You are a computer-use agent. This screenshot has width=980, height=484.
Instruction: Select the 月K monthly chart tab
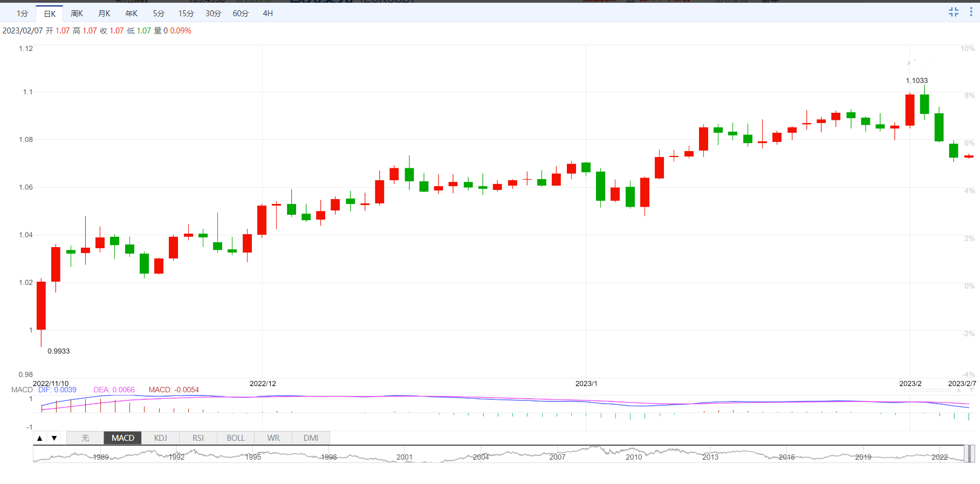pyautogui.click(x=104, y=13)
